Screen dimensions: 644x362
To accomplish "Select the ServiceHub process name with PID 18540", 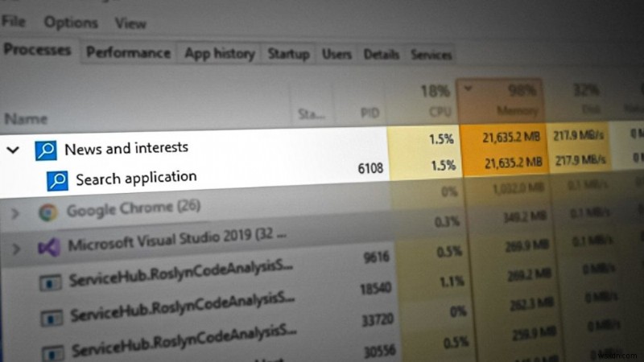I will (183, 308).
